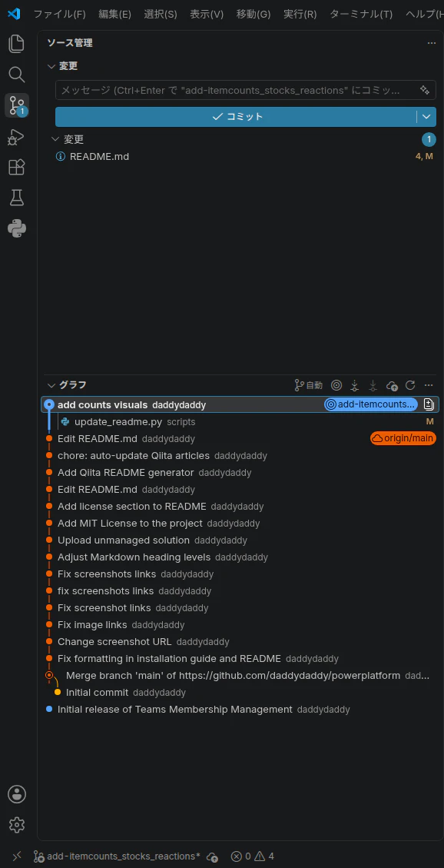Collapse the グラフ section
The height and width of the screenshot is (868, 444).
tap(52, 385)
